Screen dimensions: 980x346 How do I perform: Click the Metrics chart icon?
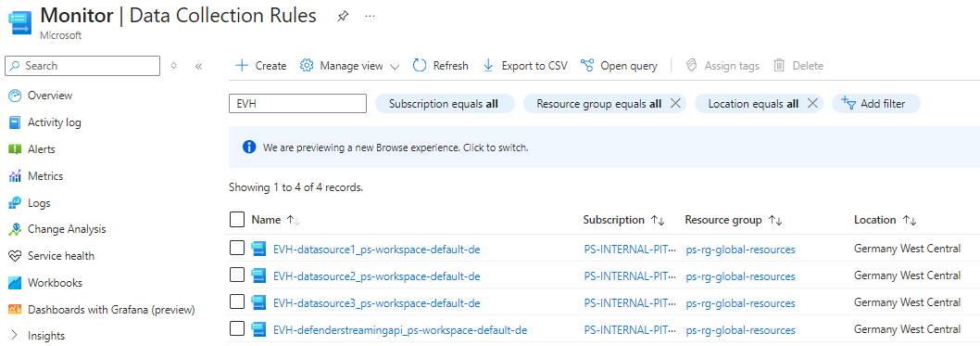point(15,176)
